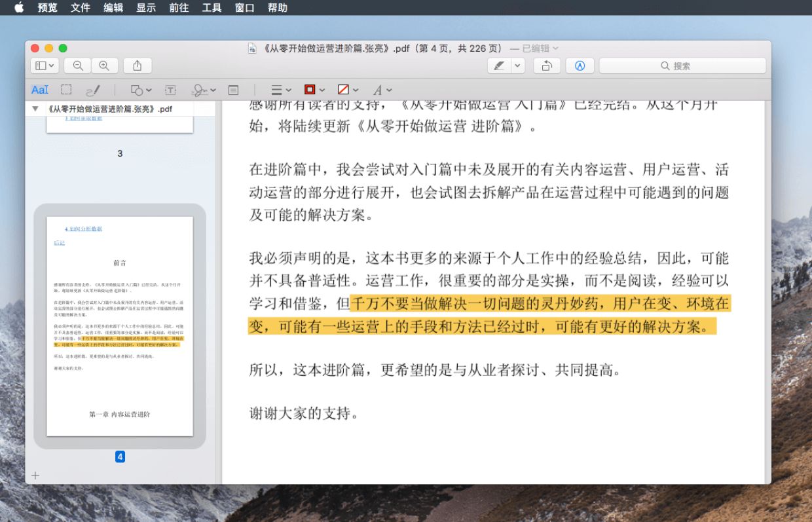Open the line style dropdown

(281, 90)
